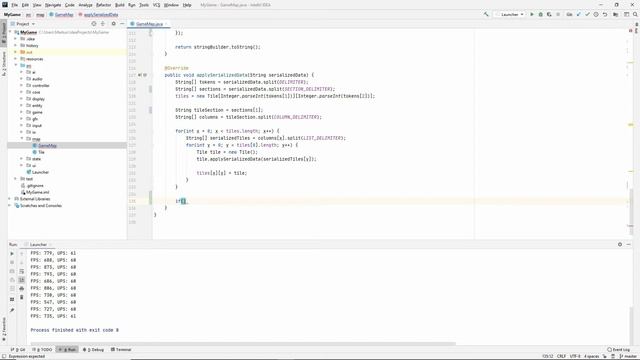Screen dimensions: 640x360
Task: Hide the Run panel with minus icon
Action: coord(629,244)
